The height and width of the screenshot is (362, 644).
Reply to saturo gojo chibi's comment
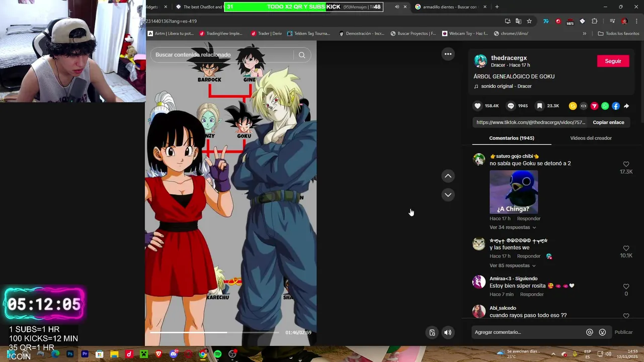point(529,218)
